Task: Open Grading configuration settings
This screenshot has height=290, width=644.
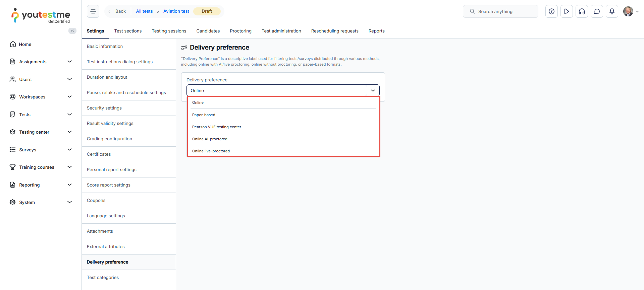Action: coord(129,139)
